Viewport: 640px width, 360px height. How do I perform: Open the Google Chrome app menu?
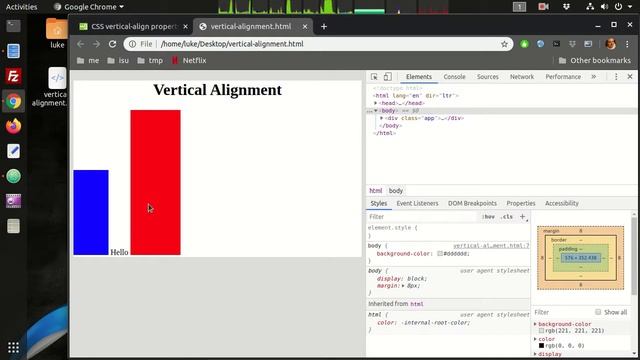point(89,7)
